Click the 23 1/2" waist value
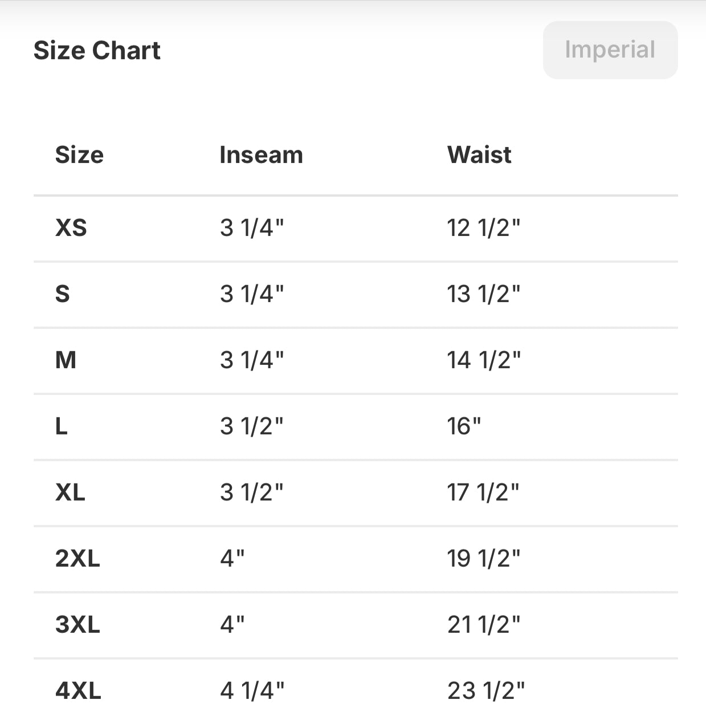Screen dimensions: 706x728 click(485, 691)
